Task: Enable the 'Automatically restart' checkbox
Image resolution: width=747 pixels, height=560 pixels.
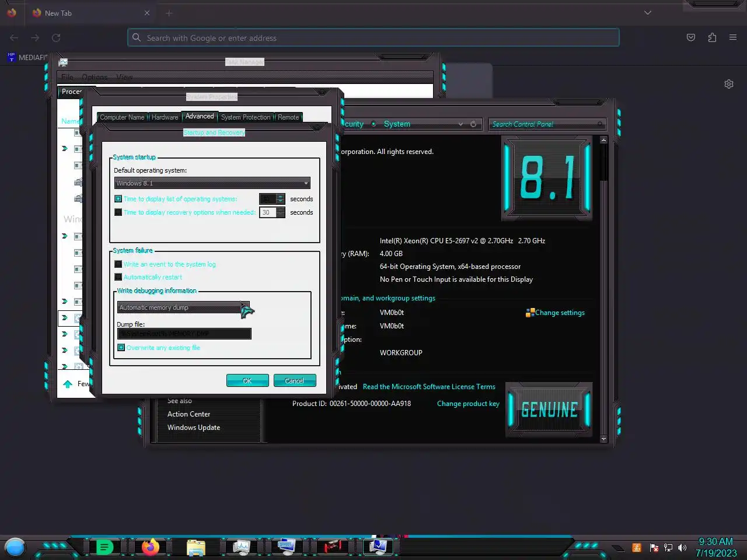Action: pos(118,277)
